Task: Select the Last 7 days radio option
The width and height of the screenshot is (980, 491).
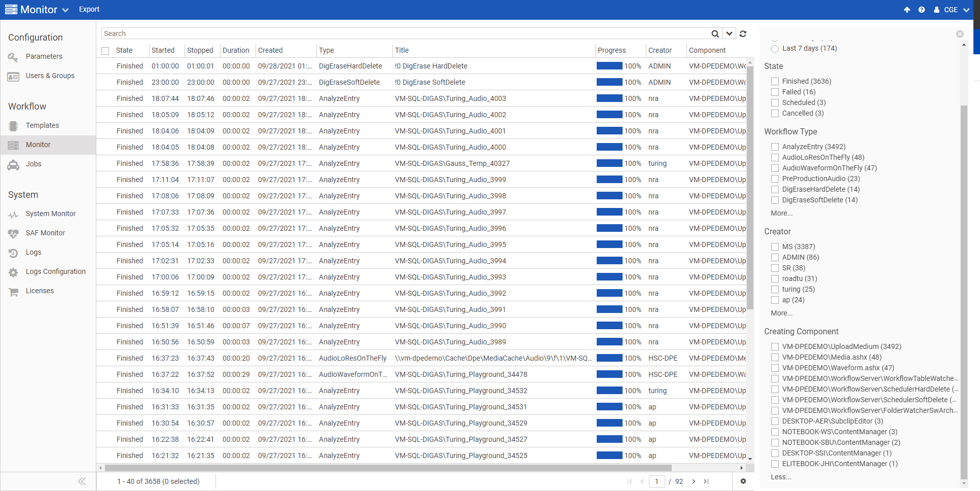Action: [x=775, y=49]
